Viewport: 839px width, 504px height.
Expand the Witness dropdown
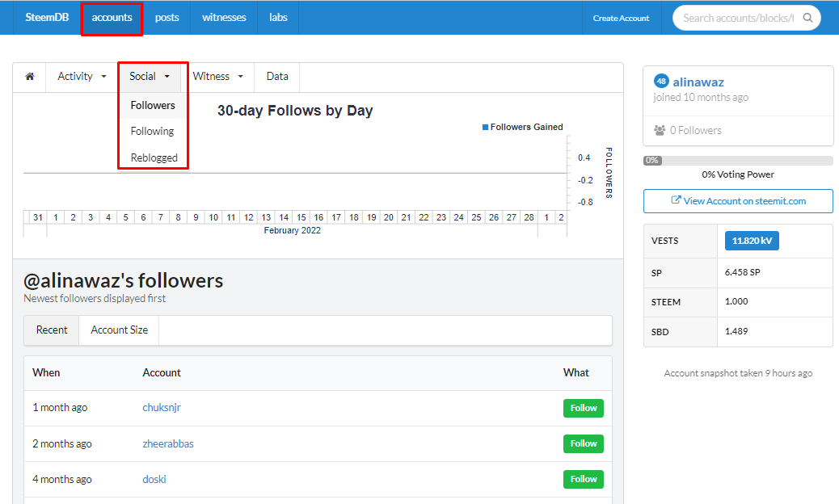point(217,77)
